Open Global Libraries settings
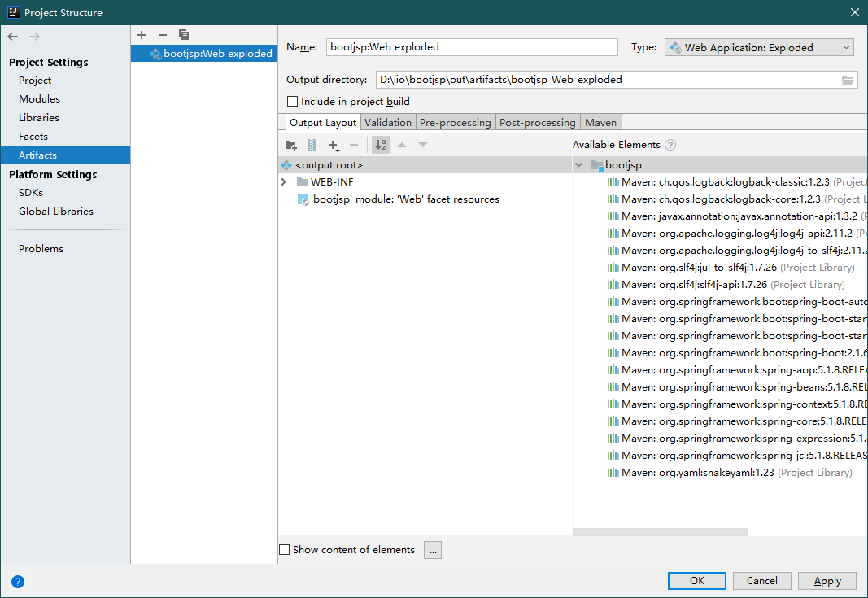The image size is (868, 598). click(56, 212)
